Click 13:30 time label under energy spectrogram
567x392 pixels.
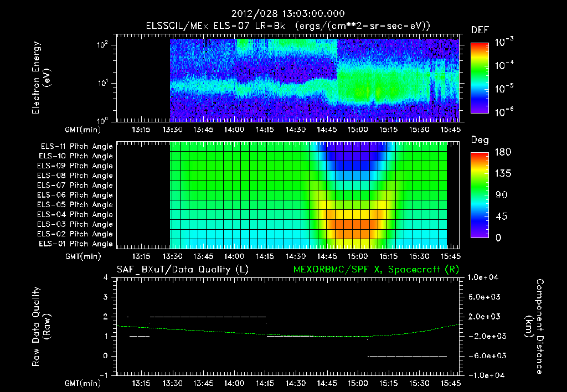pyautogui.click(x=172, y=130)
